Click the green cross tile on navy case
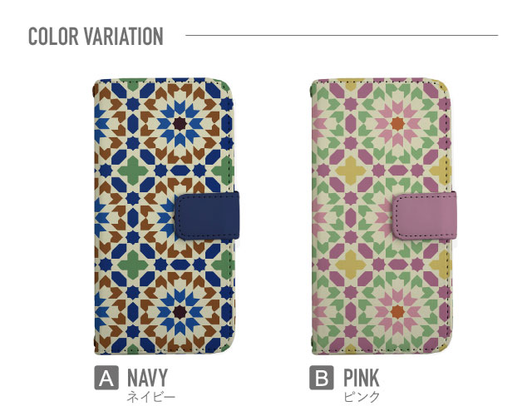 coord(133,171)
